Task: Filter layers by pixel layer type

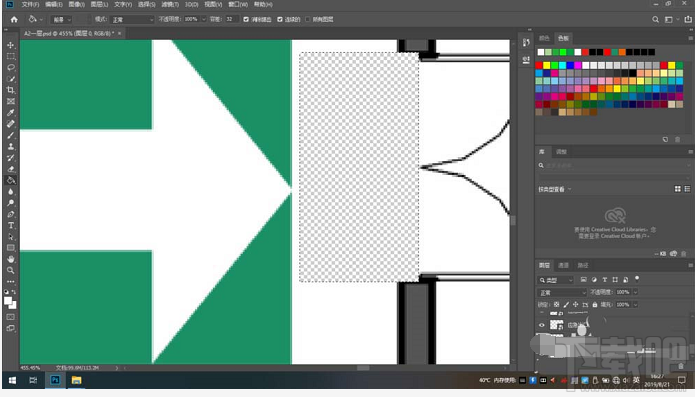Action: pyautogui.click(x=583, y=280)
